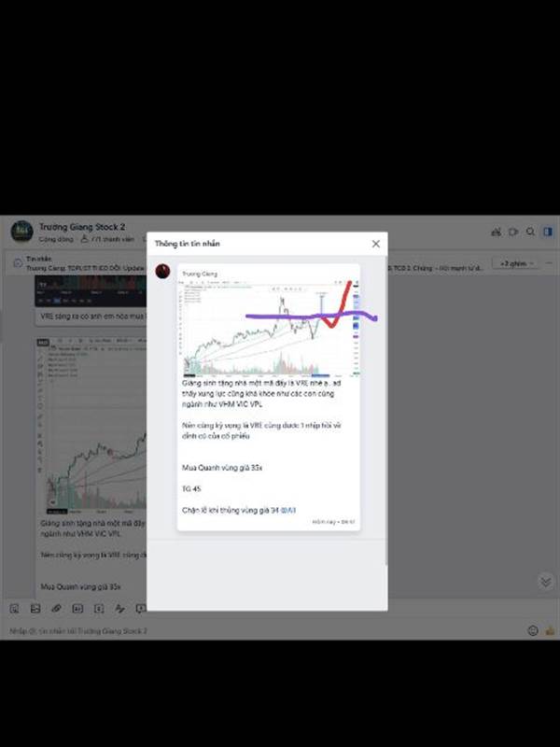Open the emoji picker smiley icon
560x747 pixels.
533,630
